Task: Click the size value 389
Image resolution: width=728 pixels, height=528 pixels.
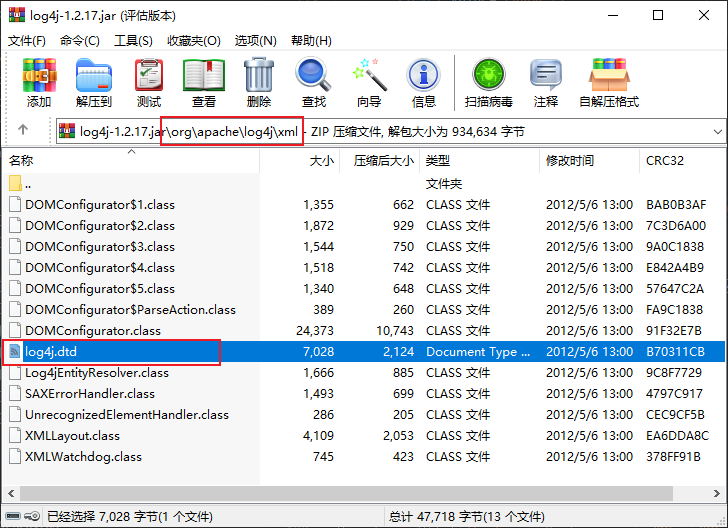Action: [x=323, y=310]
